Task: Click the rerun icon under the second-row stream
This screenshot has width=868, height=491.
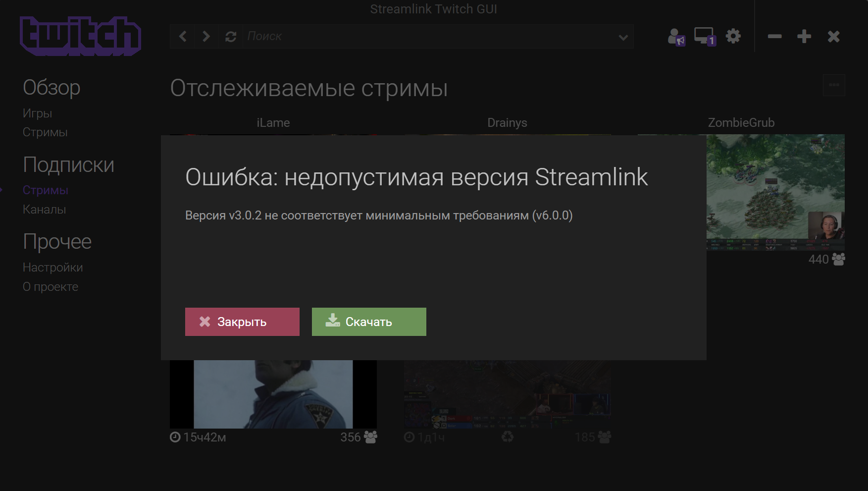Action: [508, 437]
